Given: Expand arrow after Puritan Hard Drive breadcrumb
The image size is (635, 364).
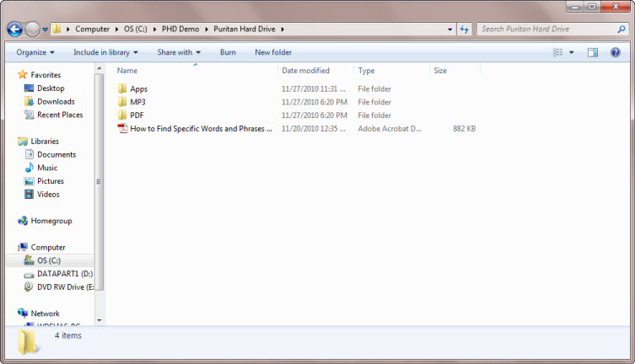Looking at the screenshot, I should click(283, 29).
